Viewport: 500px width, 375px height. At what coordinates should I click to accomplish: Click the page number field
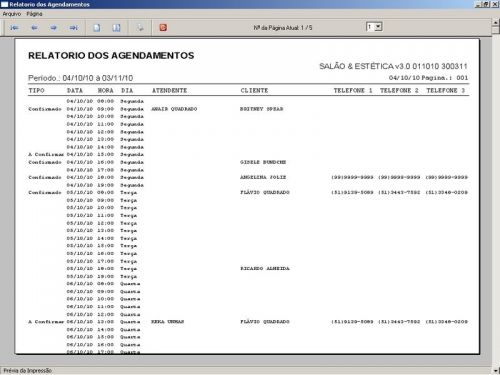click(370, 27)
